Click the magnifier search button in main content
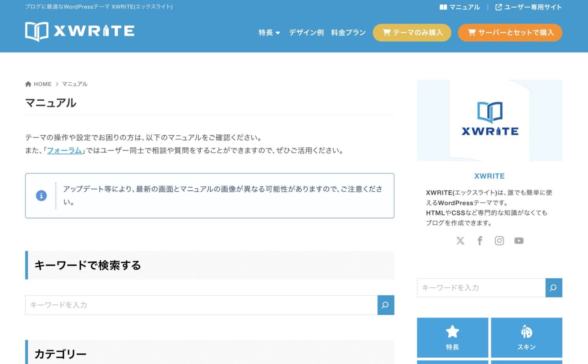 click(385, 305)
